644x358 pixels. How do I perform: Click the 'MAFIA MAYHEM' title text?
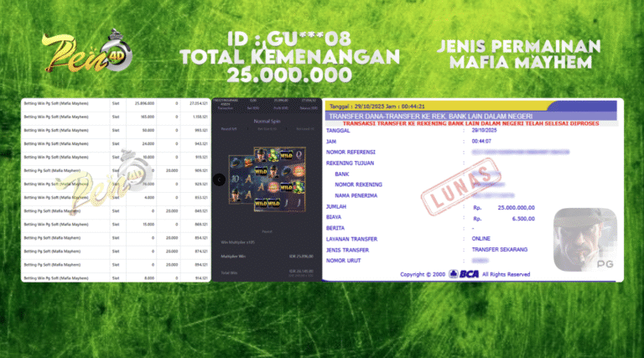[x=521, y=62]
